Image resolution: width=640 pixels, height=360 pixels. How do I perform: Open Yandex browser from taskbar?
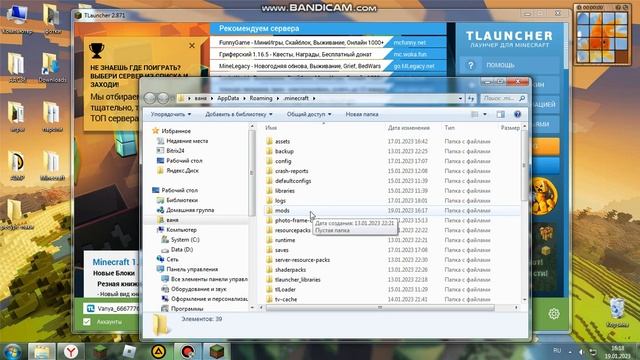[x=71, y=351]
